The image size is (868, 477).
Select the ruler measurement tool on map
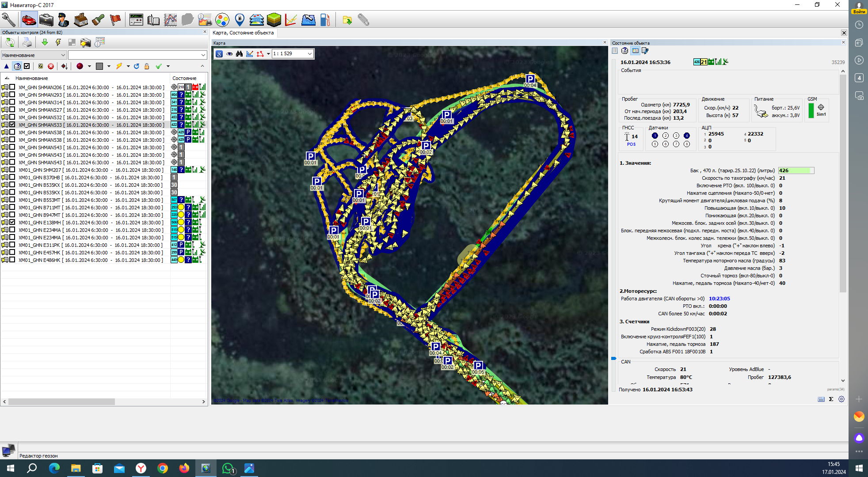pos(250,54)
